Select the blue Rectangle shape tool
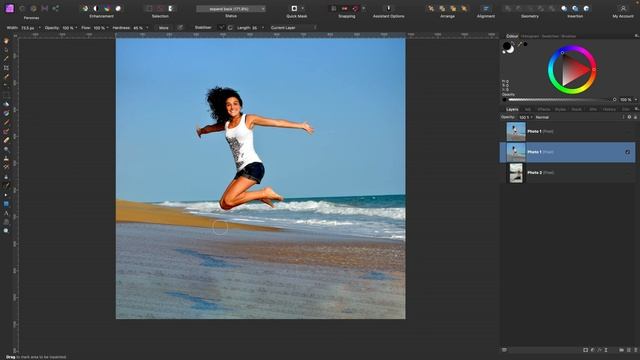640x360 pixels. click(x=6, y=204)
